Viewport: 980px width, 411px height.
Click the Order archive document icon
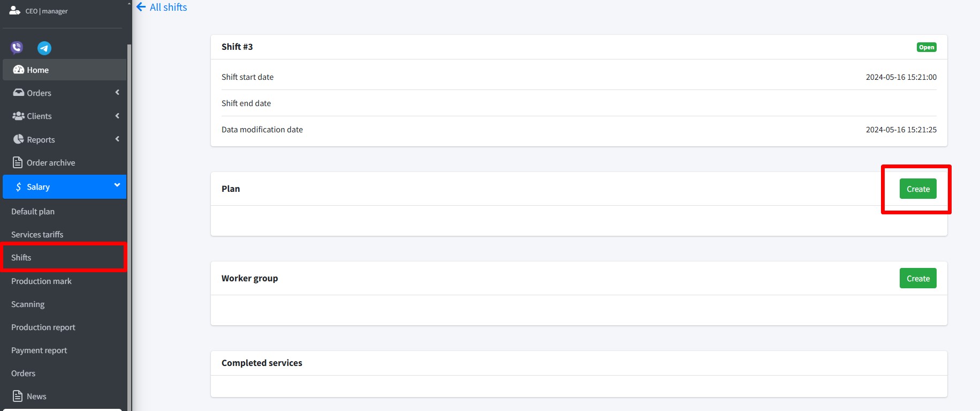pyautogui.click(x=18, y=162)
